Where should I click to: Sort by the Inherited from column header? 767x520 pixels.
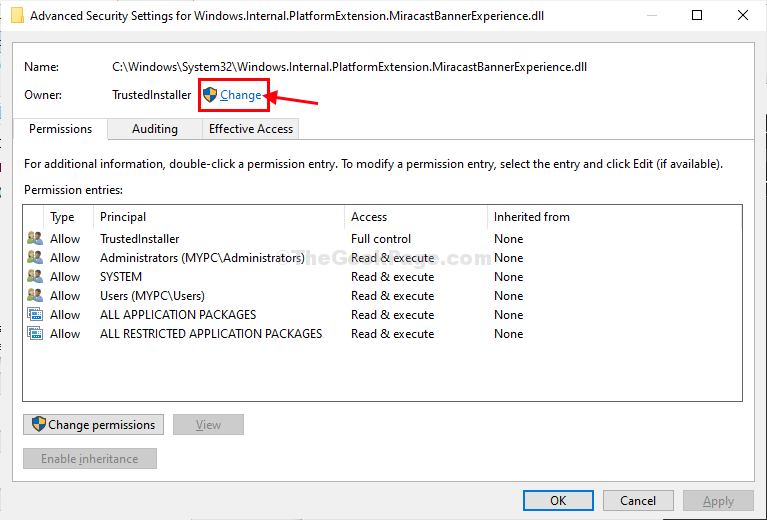(614, 217)
